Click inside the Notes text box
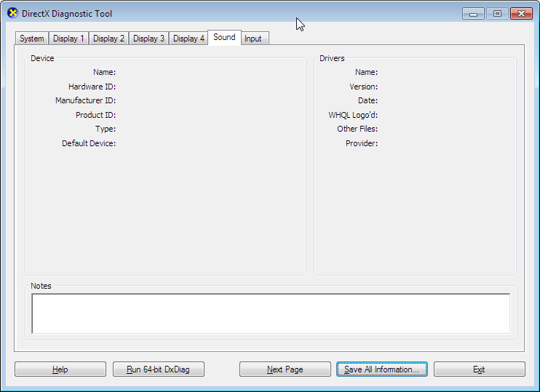540x392 pixels. tap(271, 313)
